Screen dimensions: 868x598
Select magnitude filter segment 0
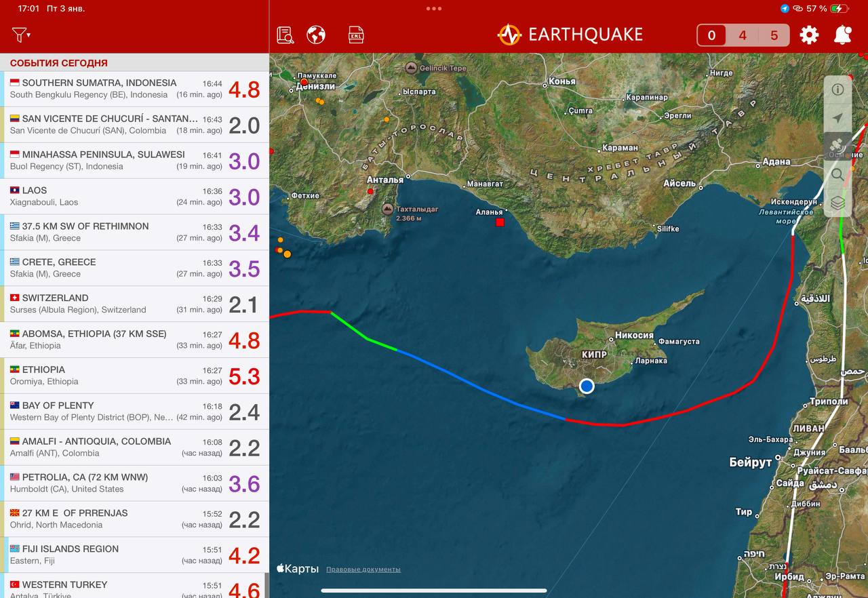[711, 35]
